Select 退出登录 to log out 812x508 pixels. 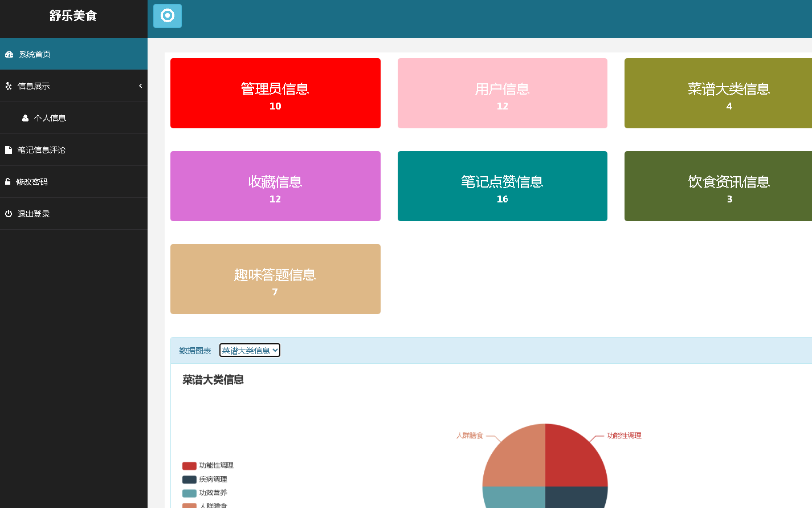click(x=74, y=214)
